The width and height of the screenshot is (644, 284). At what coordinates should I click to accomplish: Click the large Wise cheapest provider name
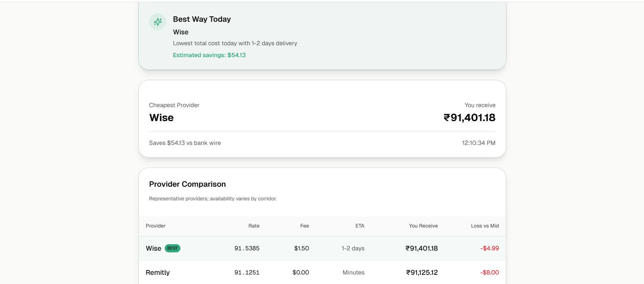[x=161, y=118]
